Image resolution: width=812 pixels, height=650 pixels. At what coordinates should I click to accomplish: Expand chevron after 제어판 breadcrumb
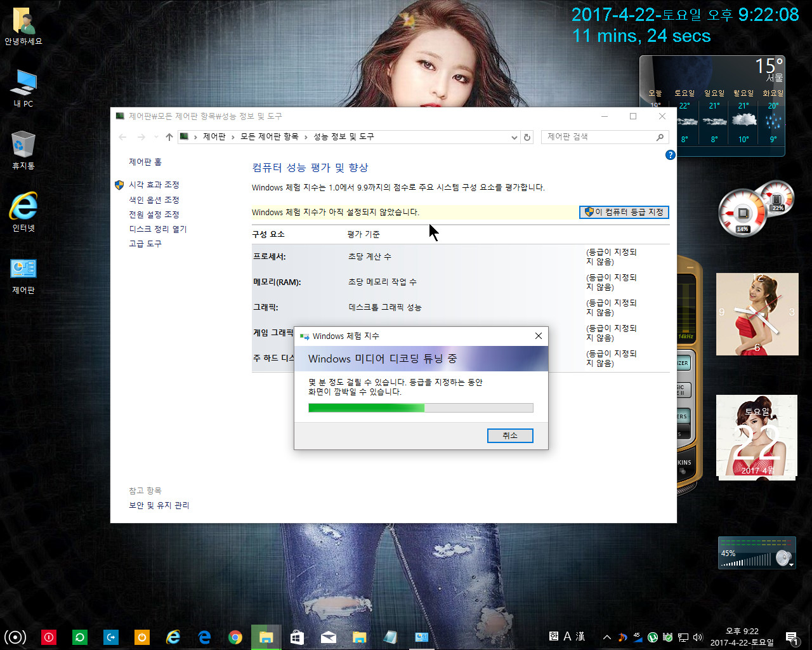coord(233,137)
